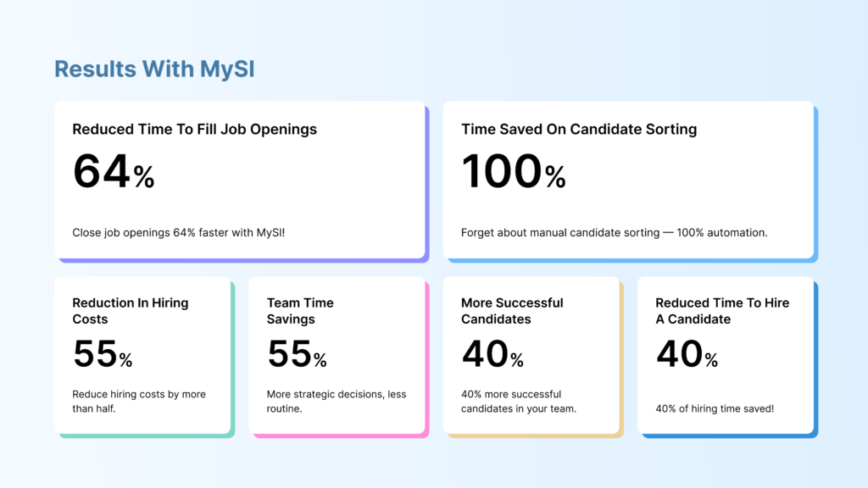This screenshot has height=488, width=868.
Task: Select the "Reduced Time To Fill Job Openings" heading
Action: (x=194, y=130)
